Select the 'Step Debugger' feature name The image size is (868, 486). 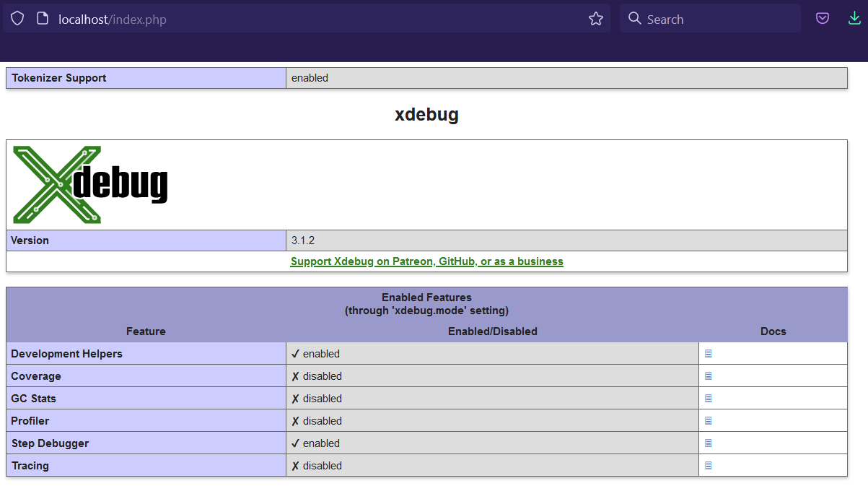[50, 443]
